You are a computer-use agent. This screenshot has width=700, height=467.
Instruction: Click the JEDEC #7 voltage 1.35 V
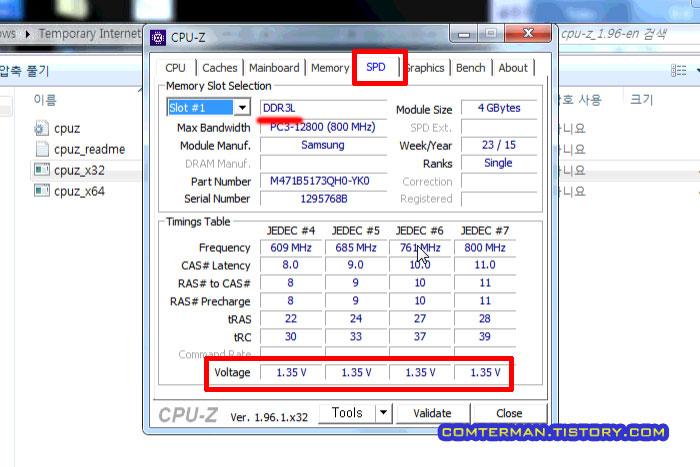point(485,372)
